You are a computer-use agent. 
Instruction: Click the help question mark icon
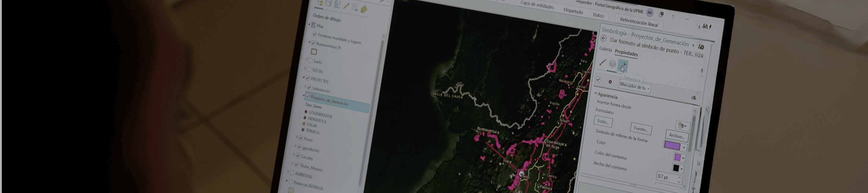[673, 17]
